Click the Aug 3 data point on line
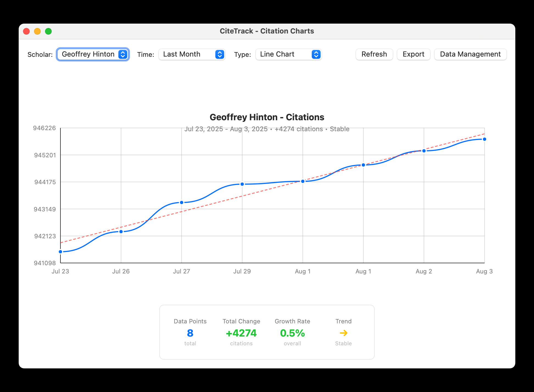This screenshot has width=534, height=392. pos(485,139)
